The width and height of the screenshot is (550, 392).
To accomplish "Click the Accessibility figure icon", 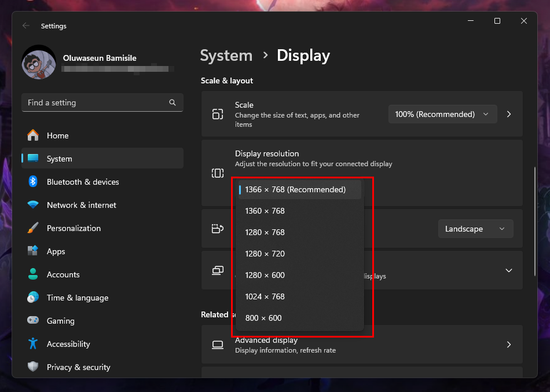I will 33,344.
